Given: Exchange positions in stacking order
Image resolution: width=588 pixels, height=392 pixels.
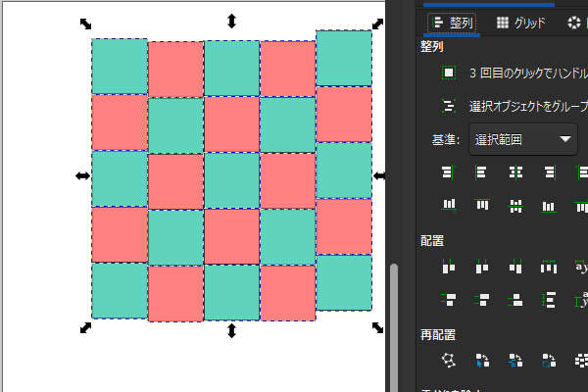Looking at the screenshot, I should (515, 360).
